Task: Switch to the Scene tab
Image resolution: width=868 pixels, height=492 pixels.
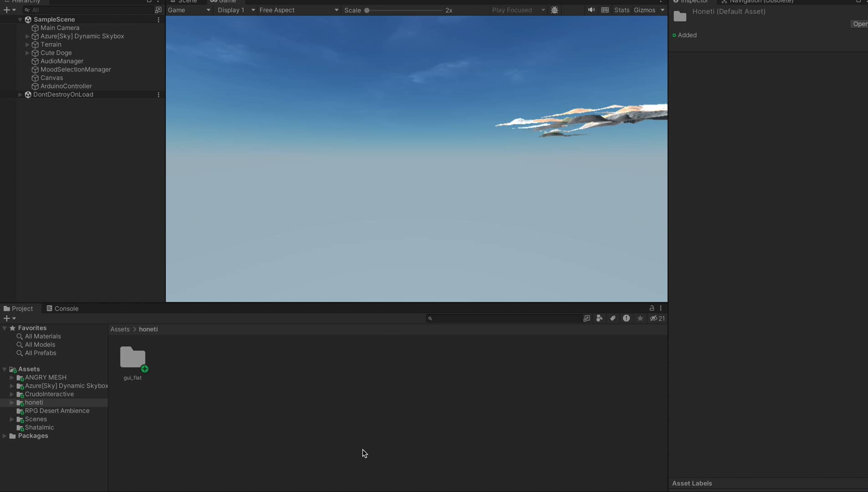Action: click(184, 1)
